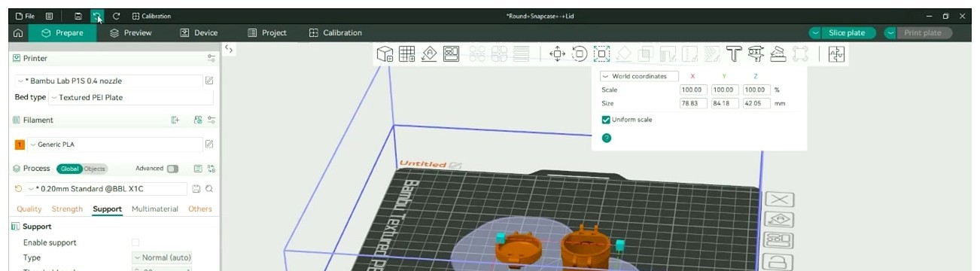Click the Split to parts icon
The height and width of the screenshot is (271, 980).
click(499, 53)
